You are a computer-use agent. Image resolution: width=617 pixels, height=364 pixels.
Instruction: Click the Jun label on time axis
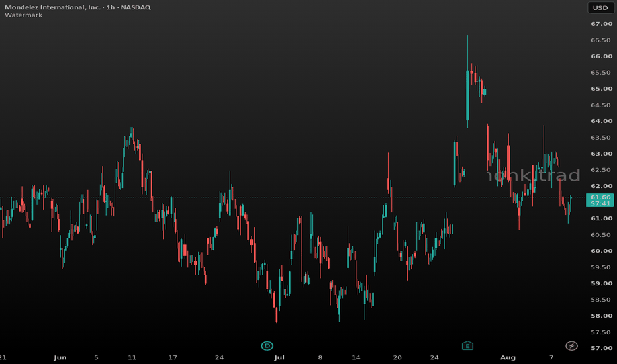click(60, 357)
